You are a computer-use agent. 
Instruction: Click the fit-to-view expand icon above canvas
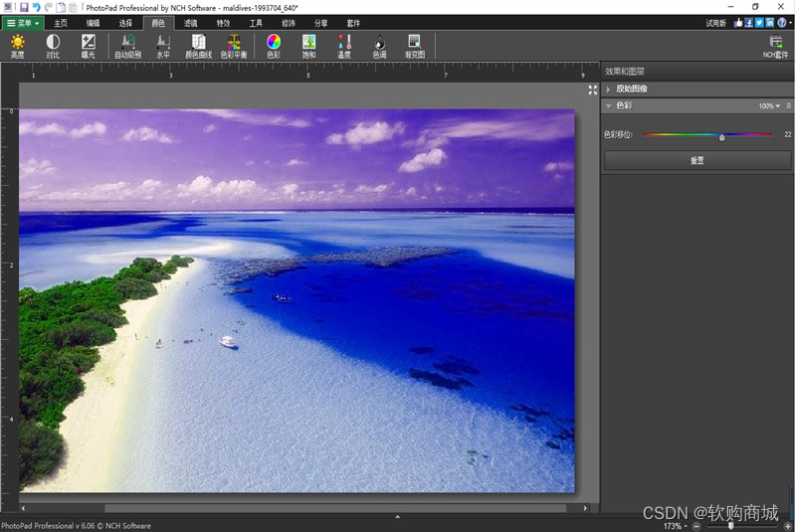point(592,90)
